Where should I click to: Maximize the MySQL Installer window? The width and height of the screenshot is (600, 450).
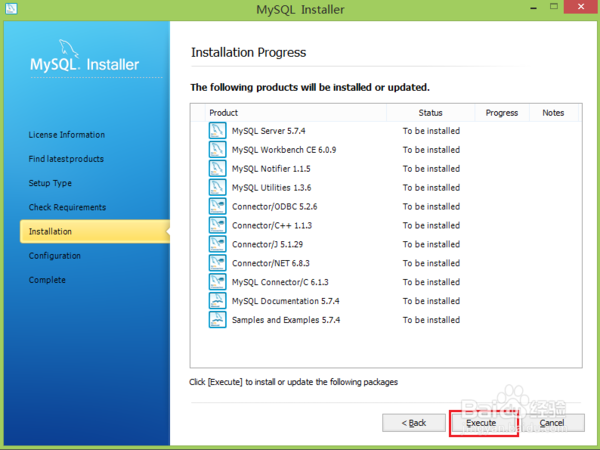click(x=554, y=7)
